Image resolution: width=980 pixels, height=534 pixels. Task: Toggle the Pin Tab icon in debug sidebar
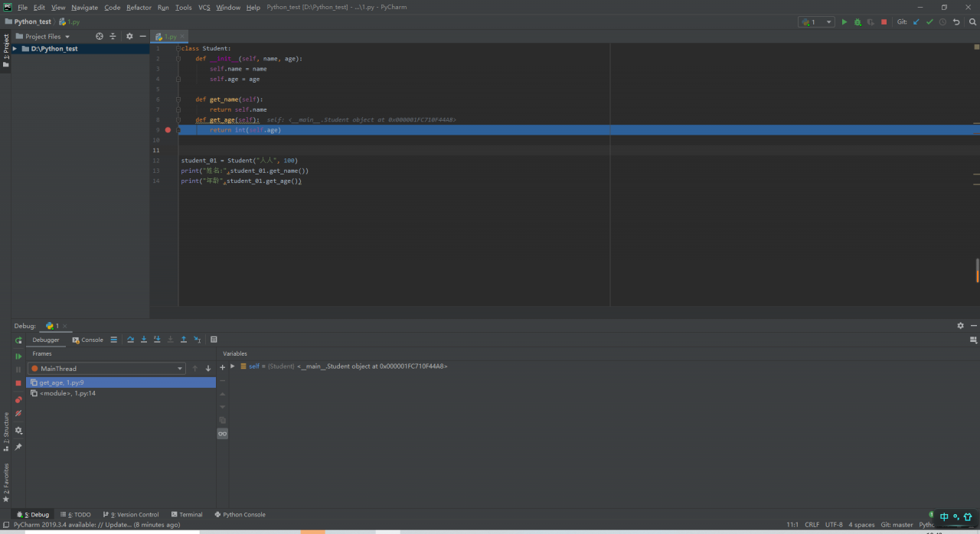[x=18, y=447]
